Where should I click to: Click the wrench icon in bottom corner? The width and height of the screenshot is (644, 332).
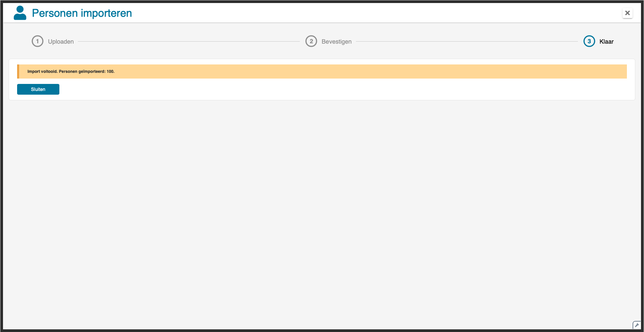636,325
